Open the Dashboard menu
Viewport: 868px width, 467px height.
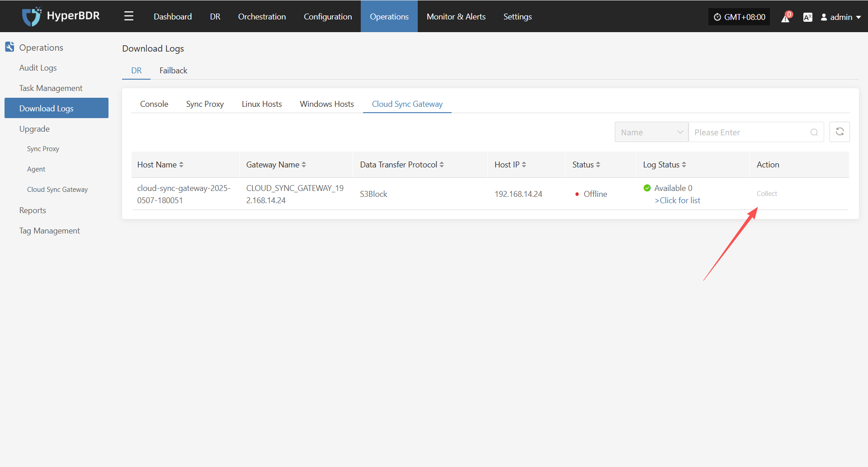pyautogui.click(x=173, y=16)
